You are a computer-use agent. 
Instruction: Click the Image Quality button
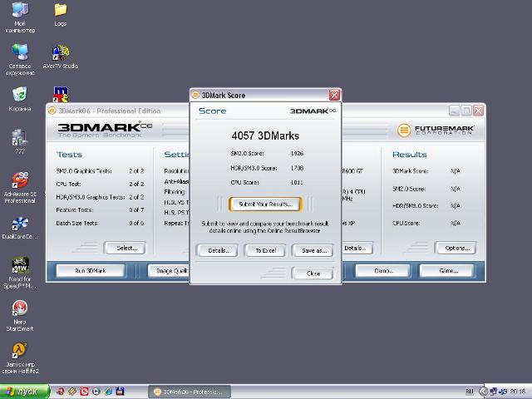tap(169, 270)
